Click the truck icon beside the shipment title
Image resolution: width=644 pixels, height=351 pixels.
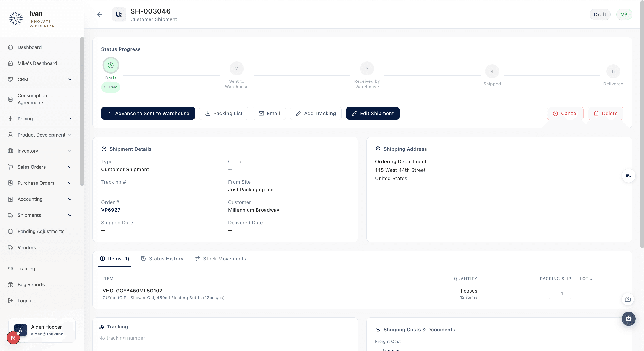(x=119, y=14)
